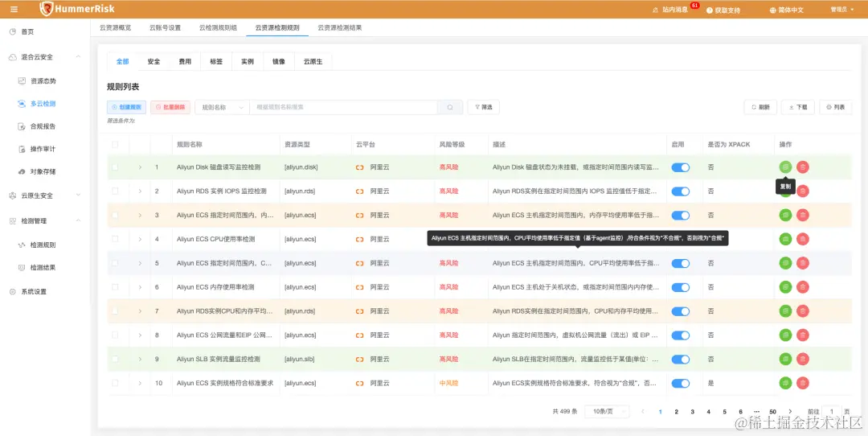Click the 刷新 refresh button
Image resolution: width=868 pixels, height=436 pixels.
point(760,108)
